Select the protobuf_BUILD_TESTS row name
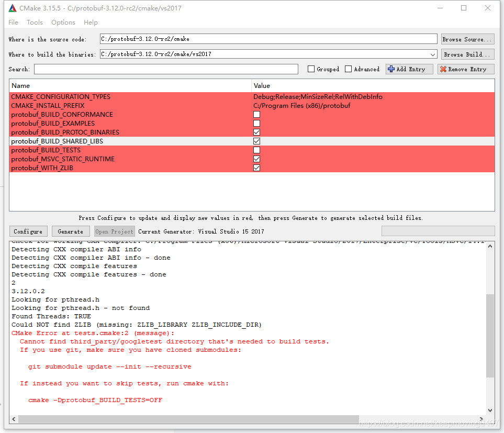This screenshot has width=504, height=433. pyautogui.click(x=46, y=150)
